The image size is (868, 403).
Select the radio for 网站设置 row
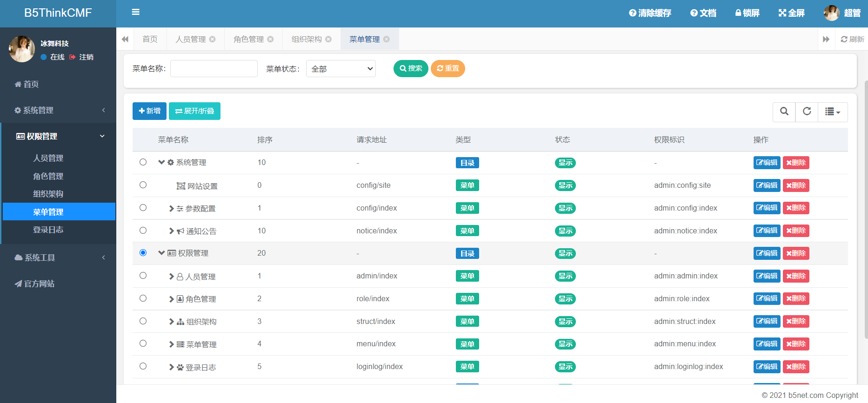click(143, 185)
